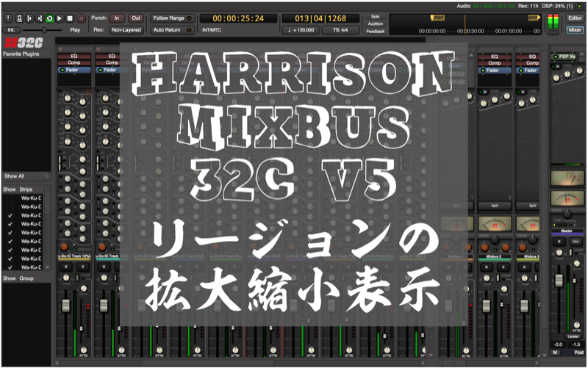Click the start marker in the mini timeline
This screenshot has height=368, width=588.
click(x=437, y=18)
